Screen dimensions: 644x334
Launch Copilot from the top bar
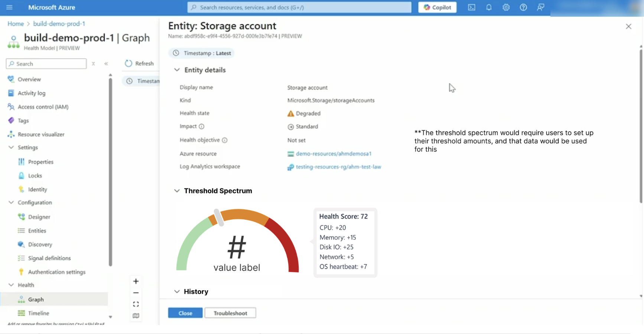pos(437,7)
